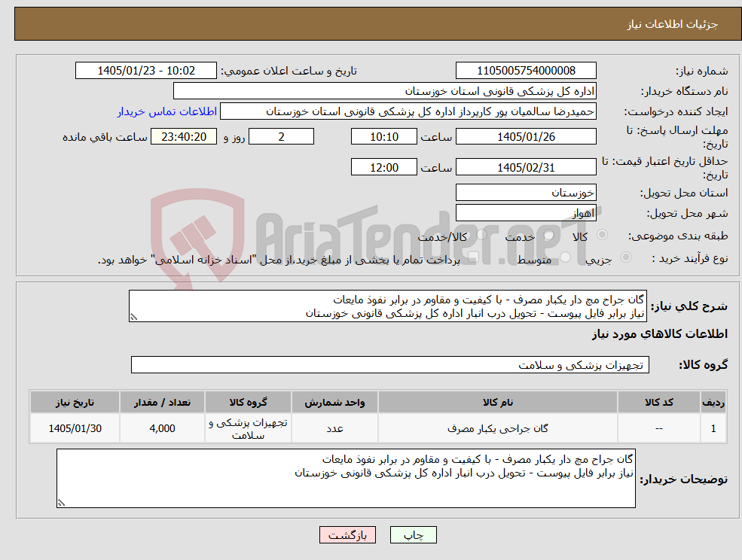742x560 pixels.
Task: Click the unit cell عدد
Action: [334, 428]
